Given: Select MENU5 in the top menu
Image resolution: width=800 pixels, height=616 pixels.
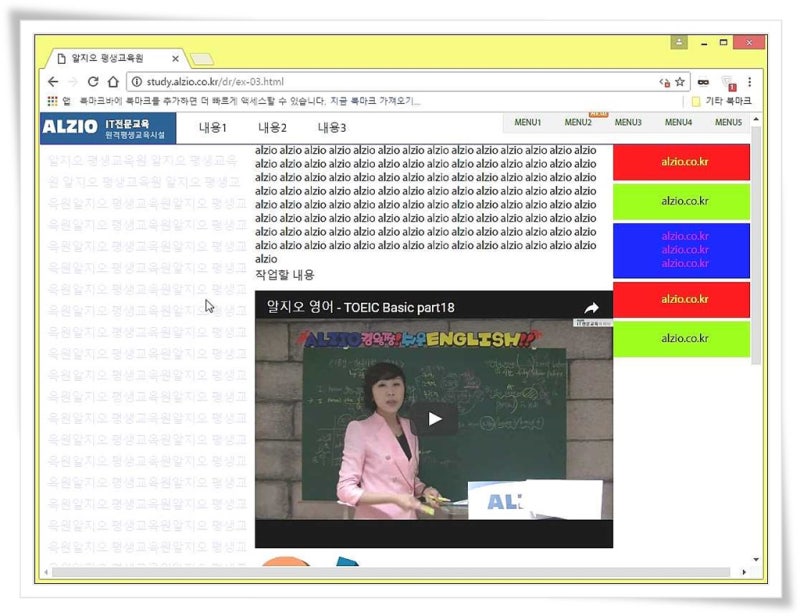Looking at the screenshot, I should [728, 122].
